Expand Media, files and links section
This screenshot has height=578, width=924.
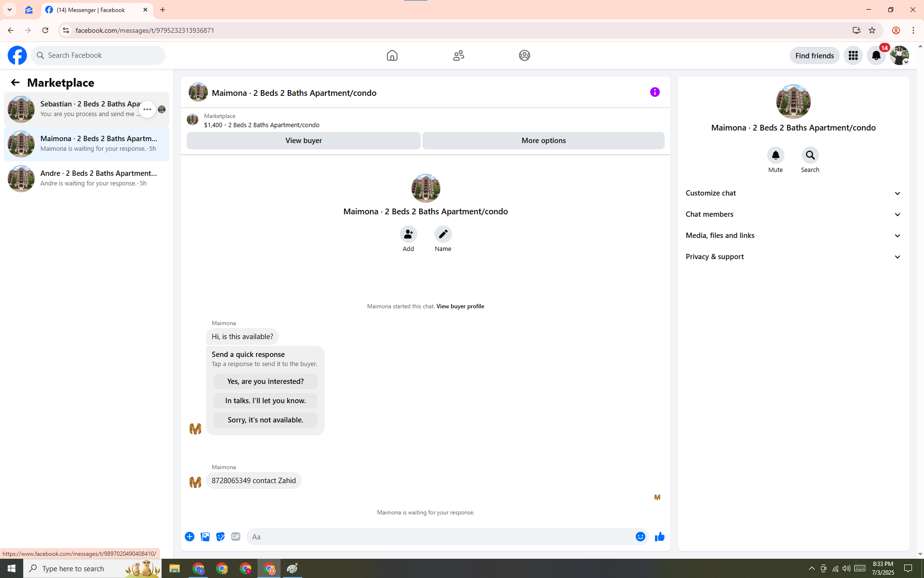coord(793,236)
